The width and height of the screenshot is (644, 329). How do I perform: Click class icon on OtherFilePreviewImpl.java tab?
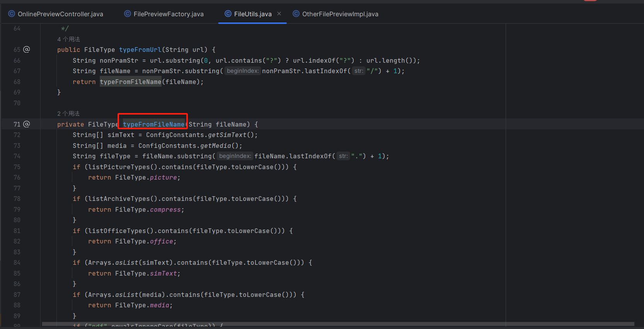pos(296,14)
